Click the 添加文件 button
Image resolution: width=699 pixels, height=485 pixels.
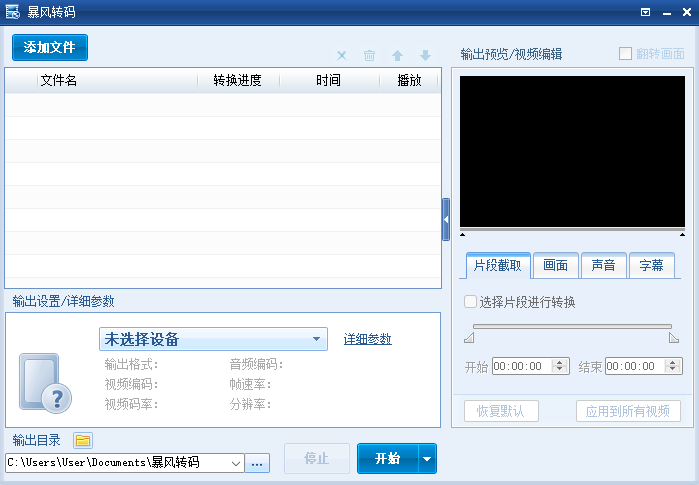50,47
